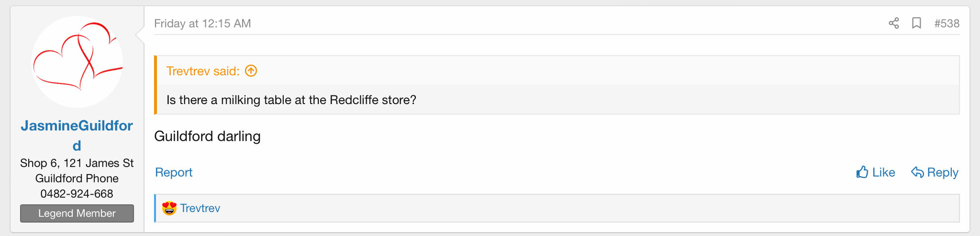
Task: Report this post
Action: click(174, 172)
